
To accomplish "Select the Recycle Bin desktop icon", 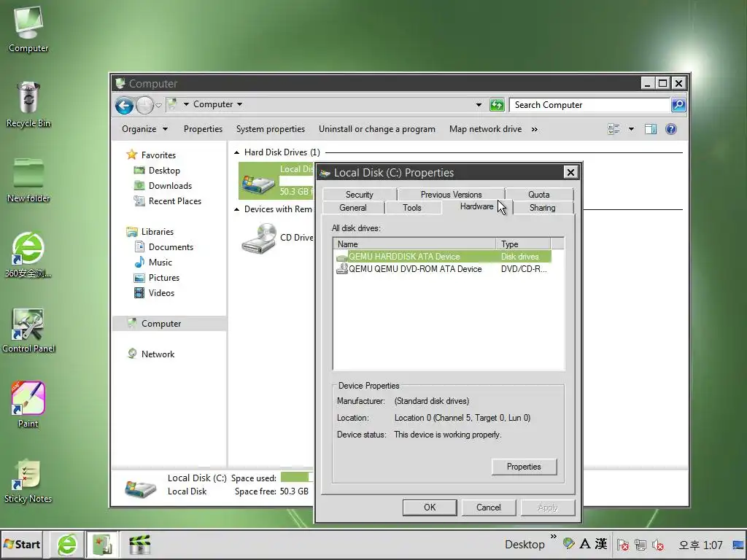I will [28, 104].
